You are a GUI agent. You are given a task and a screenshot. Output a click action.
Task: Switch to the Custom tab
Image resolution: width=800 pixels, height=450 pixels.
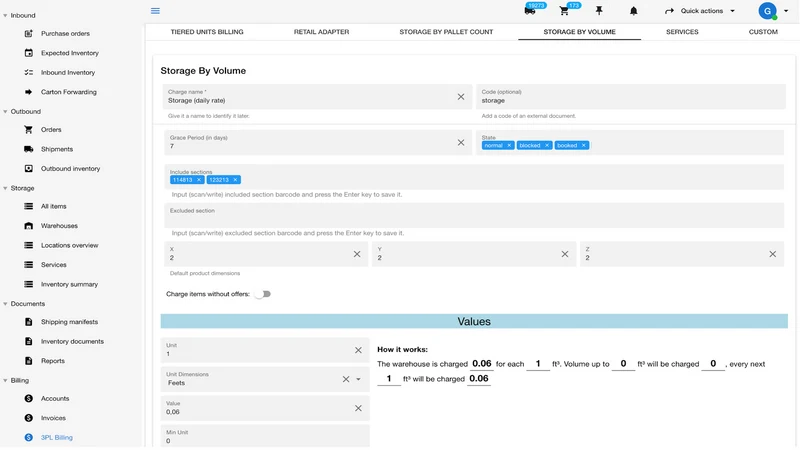pos(763,32)
